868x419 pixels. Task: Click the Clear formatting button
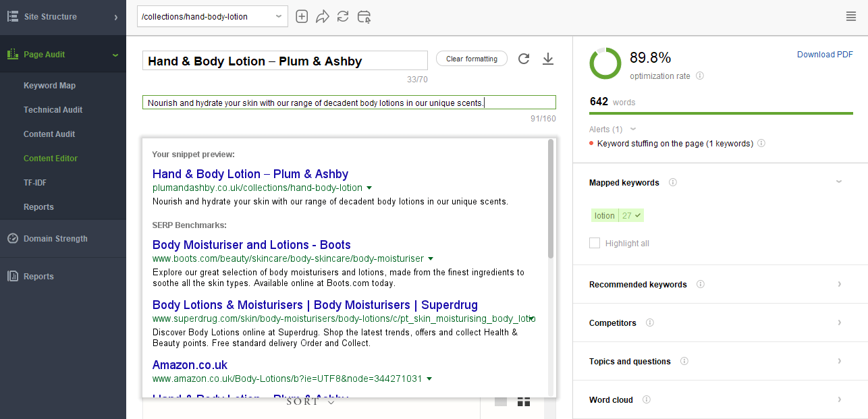(472, 59)
